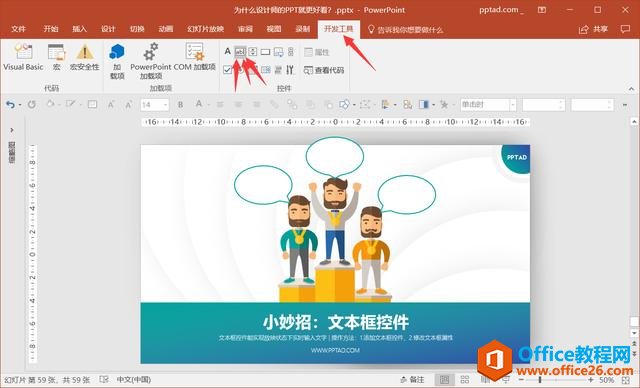This screenshot has height=388, width=640.
Task: Switch to the Animations (动画) tab
Action: (x=166, y=29)
